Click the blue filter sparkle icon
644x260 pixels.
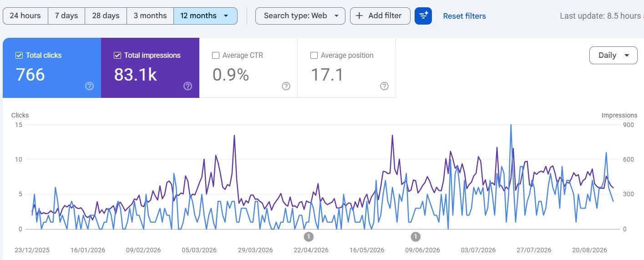pos(423,16)
